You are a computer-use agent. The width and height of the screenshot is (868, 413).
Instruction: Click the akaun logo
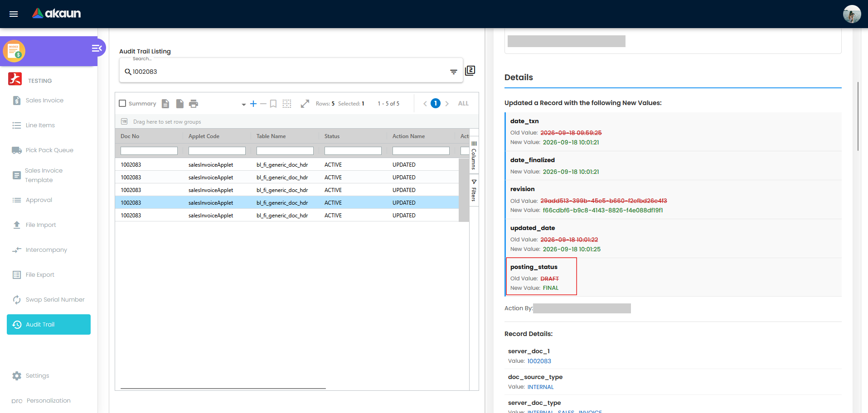(56, 14)
